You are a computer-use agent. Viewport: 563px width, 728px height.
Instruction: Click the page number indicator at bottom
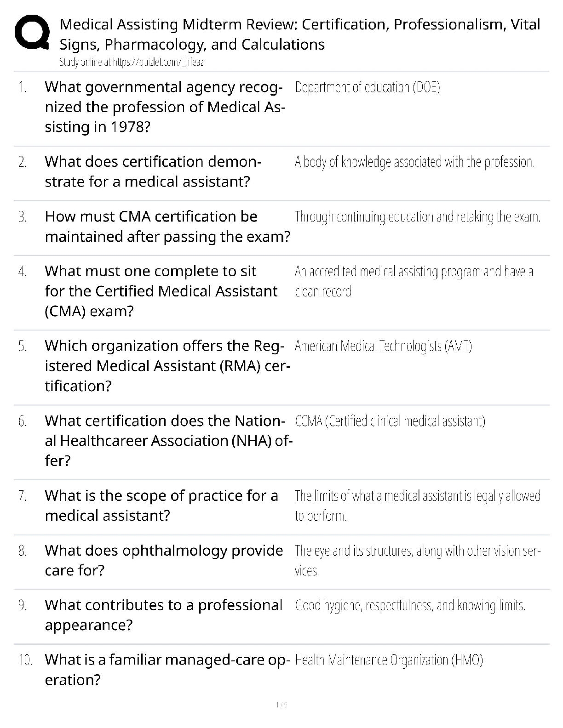point(281,705)
